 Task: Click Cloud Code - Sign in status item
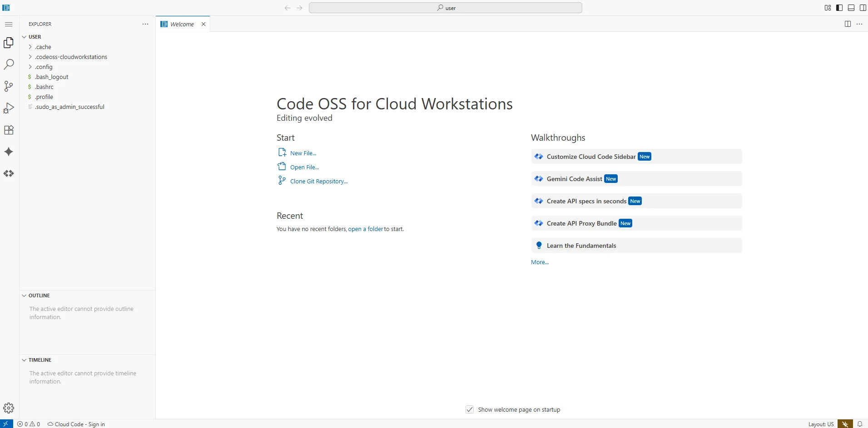click(76, 424)
